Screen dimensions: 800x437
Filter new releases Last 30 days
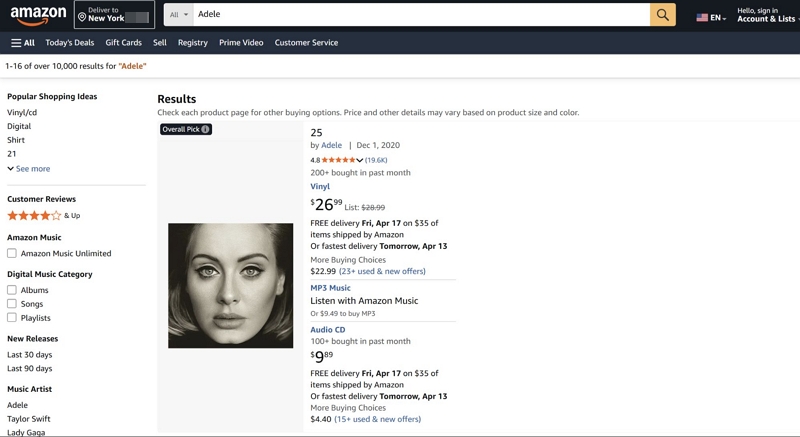pos(30,355)
